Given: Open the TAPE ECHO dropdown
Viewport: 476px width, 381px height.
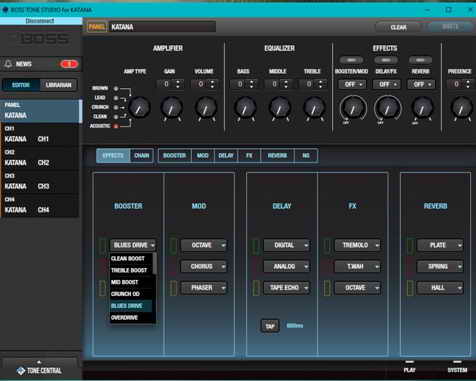Looking at the screenshot, I should (286, 288).
